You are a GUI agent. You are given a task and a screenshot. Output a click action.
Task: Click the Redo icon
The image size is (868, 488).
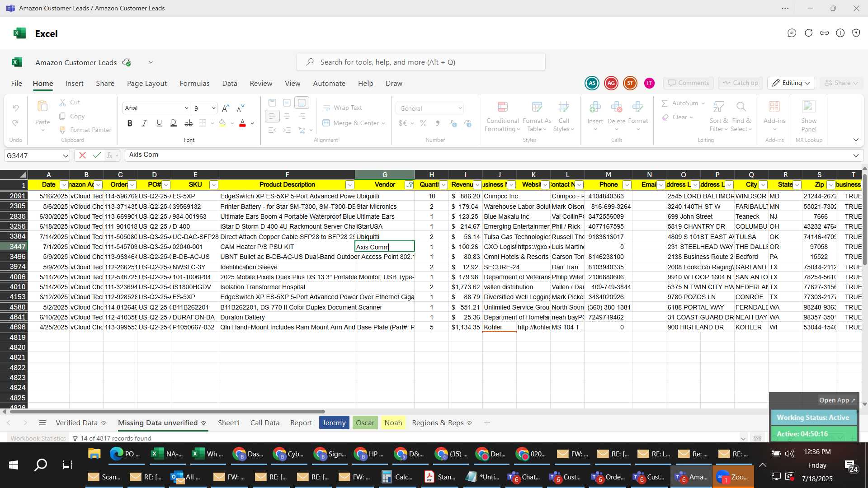click(15, 123)
